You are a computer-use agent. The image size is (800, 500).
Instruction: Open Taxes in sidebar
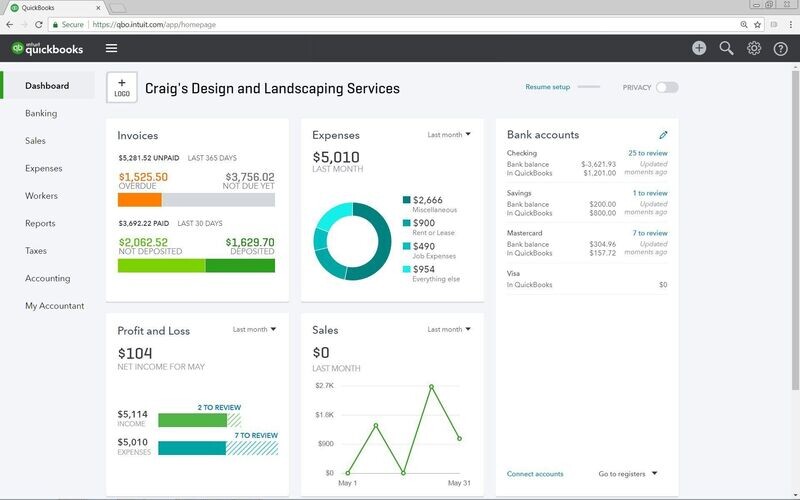36,251
